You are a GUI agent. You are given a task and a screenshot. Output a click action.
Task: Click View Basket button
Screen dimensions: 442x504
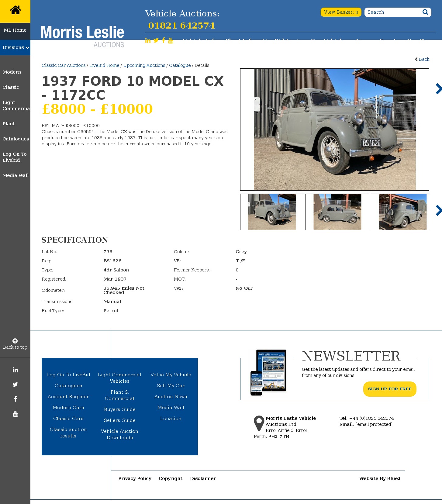341,12
